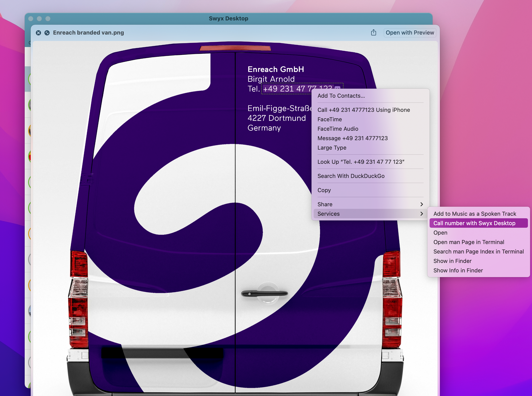
Task: Select Large Type menu item
Action: [x=331, y=148]
